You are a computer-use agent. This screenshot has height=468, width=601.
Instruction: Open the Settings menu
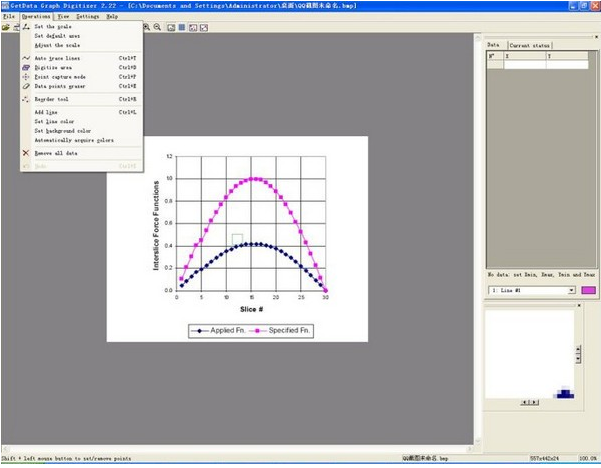pyautogui.click(x=87, y=17)
